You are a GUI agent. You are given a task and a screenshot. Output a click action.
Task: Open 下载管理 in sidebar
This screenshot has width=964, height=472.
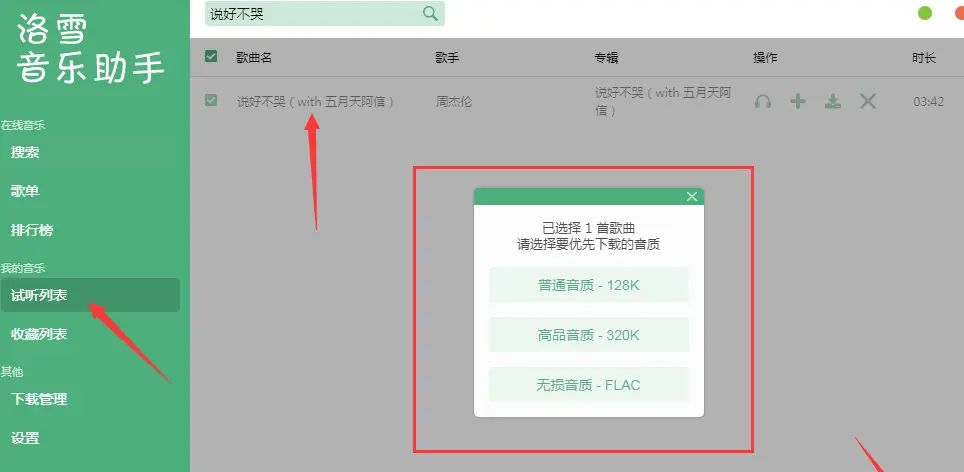coord(39,399)
